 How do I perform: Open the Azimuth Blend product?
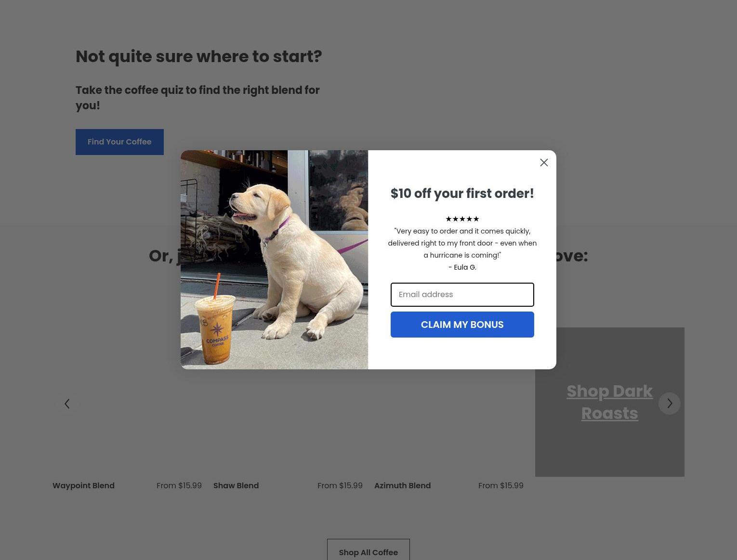click(x=402, y=485)
